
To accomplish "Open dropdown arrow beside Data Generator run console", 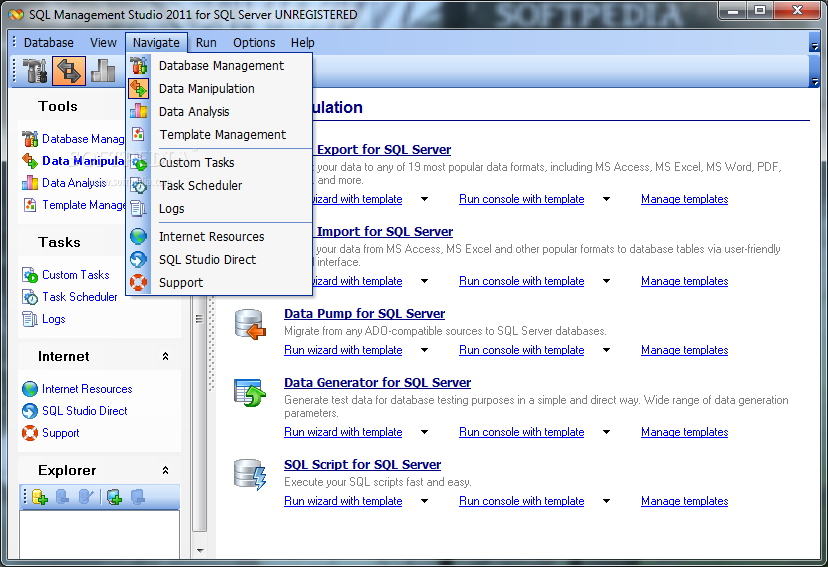I will pos(606,433).
